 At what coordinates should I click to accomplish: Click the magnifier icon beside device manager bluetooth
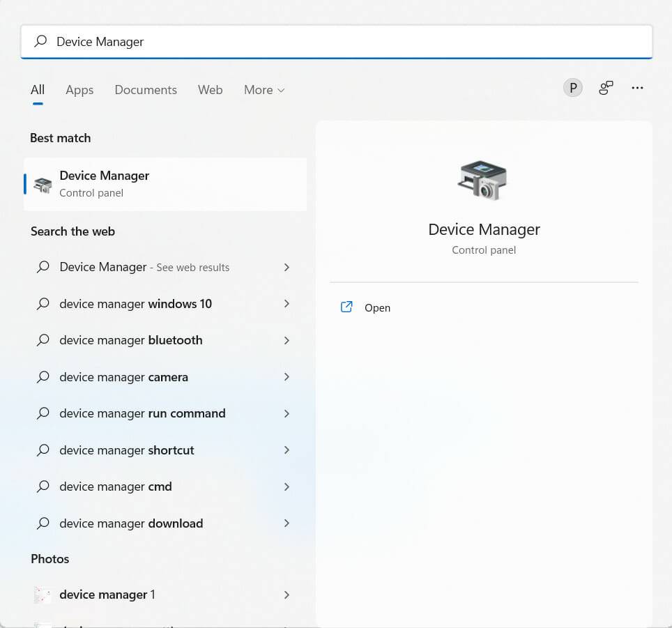click(43, 340)
